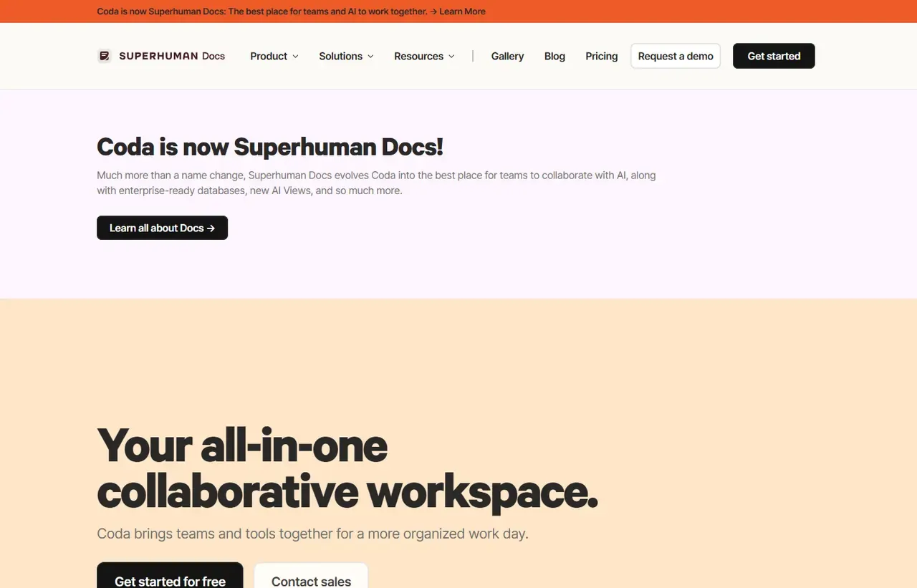Viewport: 917px width, 588px height.
Task: Click the banner text 'Coda is now Superhuman Docs:'
Action: [161, 11]
